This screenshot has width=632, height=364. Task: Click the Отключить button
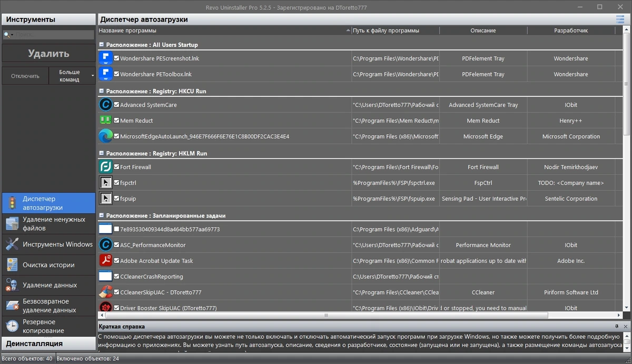tap(25, 76)
